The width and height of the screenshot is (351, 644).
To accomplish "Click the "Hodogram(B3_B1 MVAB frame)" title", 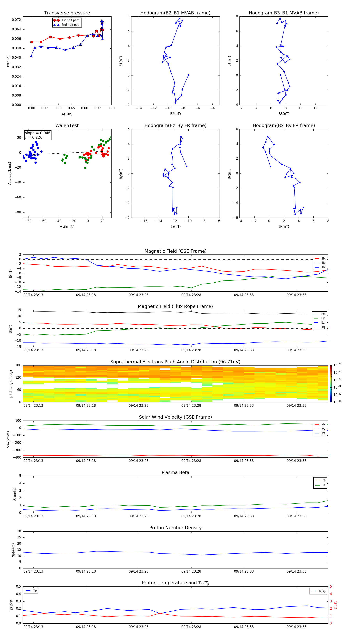I will (284, 13).
